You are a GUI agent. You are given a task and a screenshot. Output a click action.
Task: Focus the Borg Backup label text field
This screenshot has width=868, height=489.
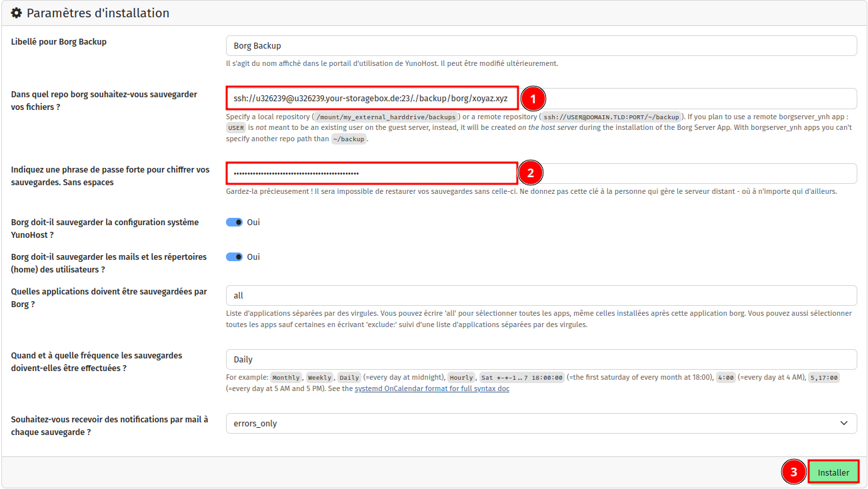pos(541,46)
